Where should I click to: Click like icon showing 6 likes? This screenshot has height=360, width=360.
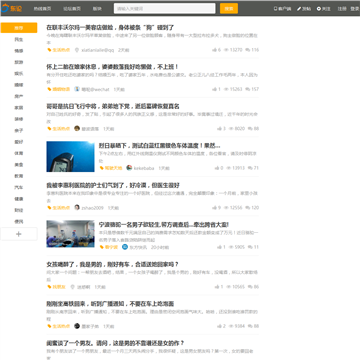[x=214, y=50]
